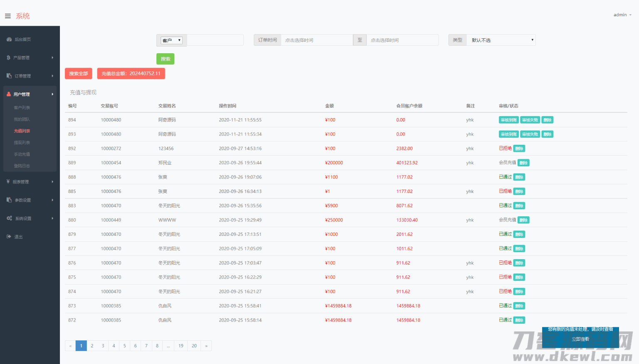
Task: Expand the 产品管理 submenu arrow
Action: [x=52, y=58]
